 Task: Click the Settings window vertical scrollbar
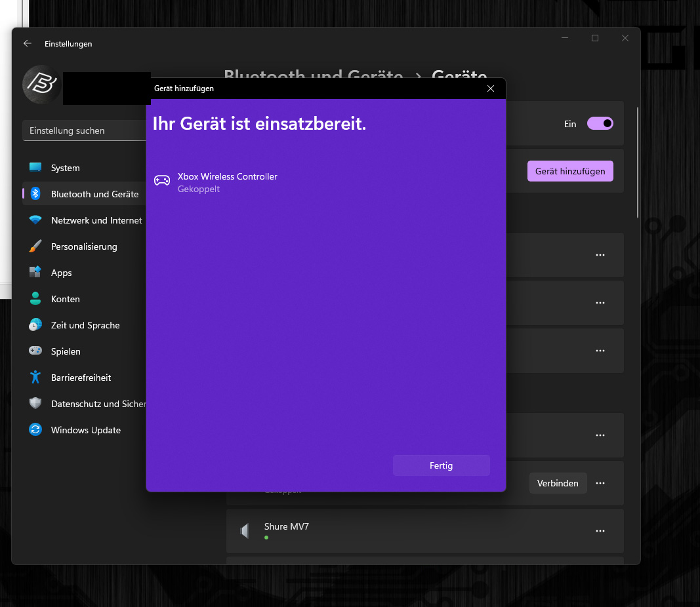click(638, 163)
